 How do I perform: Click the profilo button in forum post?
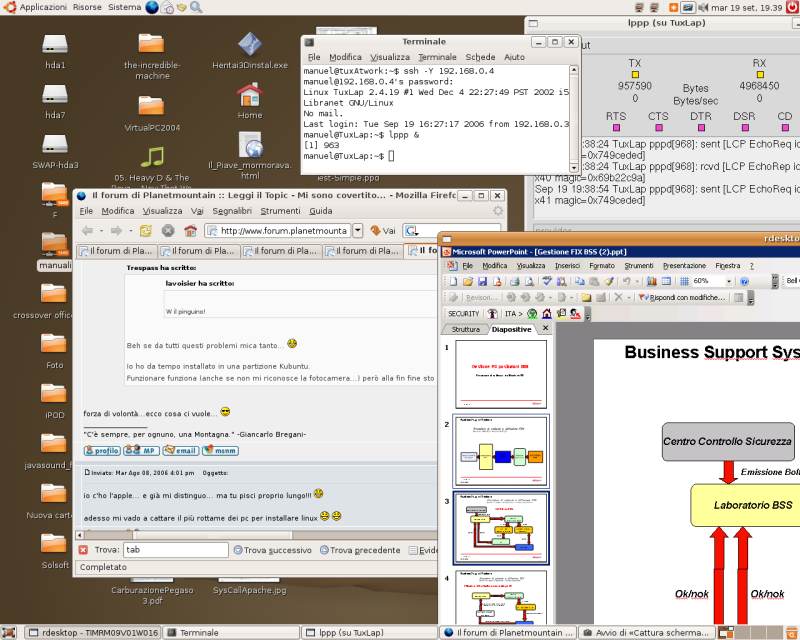pyautogui.click(x=102, y=451)
